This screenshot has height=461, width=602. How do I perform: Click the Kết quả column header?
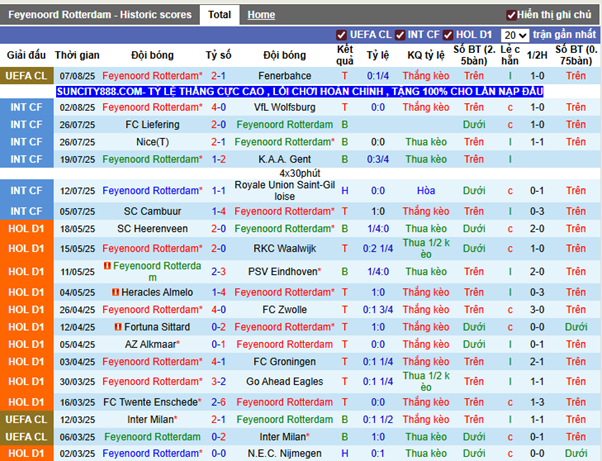coord(345,55)
